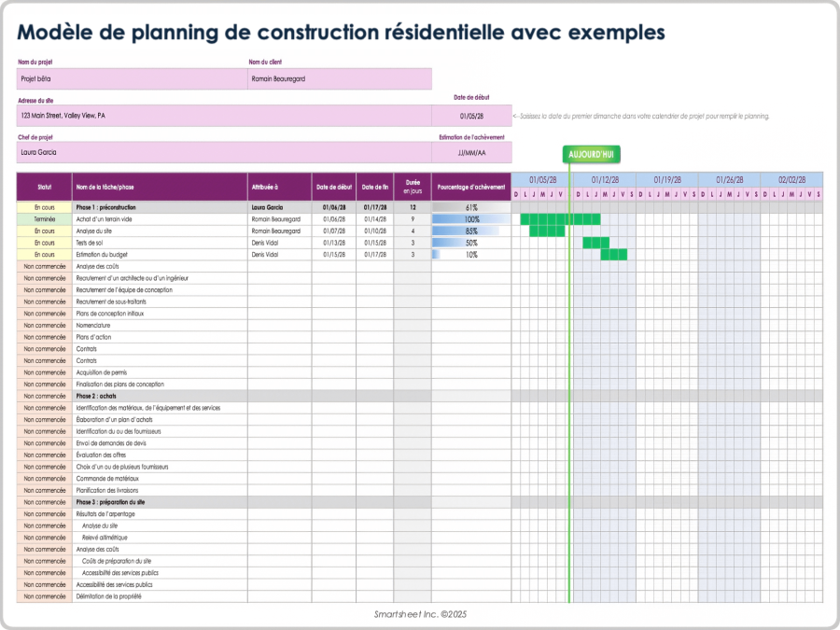The height and width of the screenshot is (630, 840).
Task: Select the "Attribuée à" column header
Action: pos(280,187)
